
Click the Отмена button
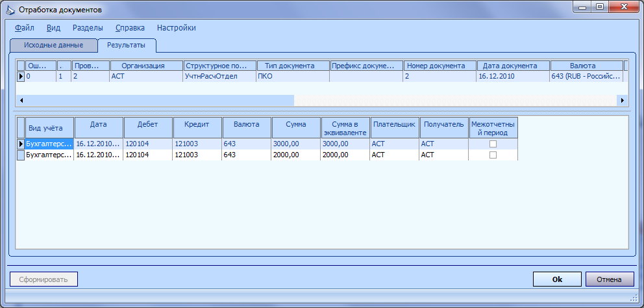click(609, 279)
